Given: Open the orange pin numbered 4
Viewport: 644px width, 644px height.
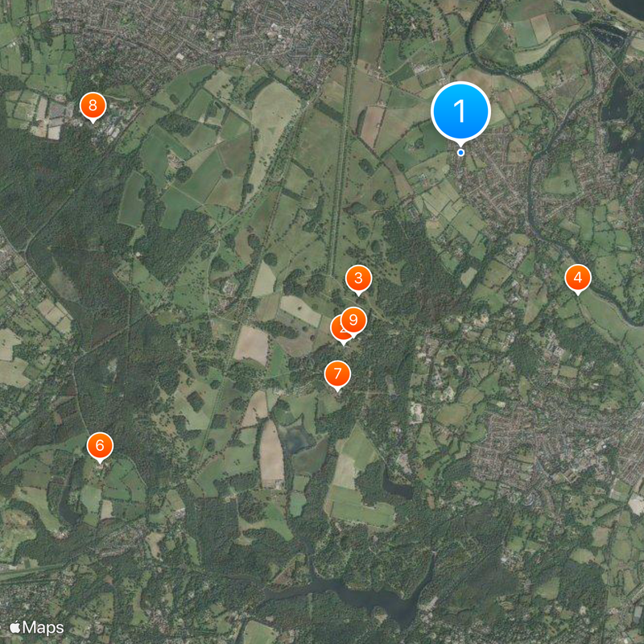Looking at the screenshot, I should (578, 278).
